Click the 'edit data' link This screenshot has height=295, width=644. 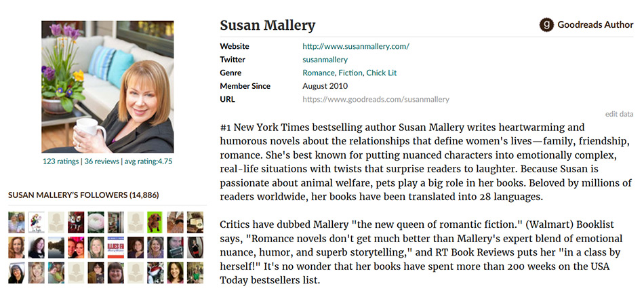click(619, 114)
